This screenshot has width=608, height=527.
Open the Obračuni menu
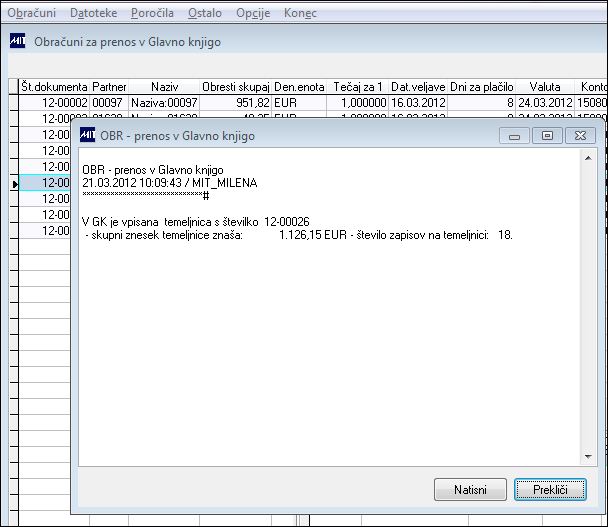pyautogui.click(x=31, y=13)
